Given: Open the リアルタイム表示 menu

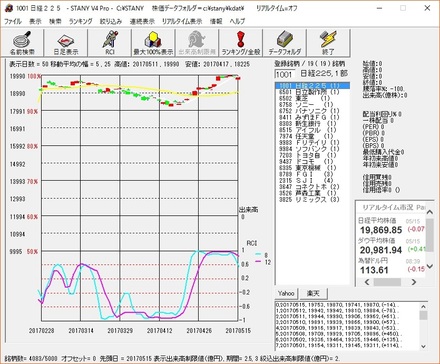Looking at the screenshot, I should 182,21.
